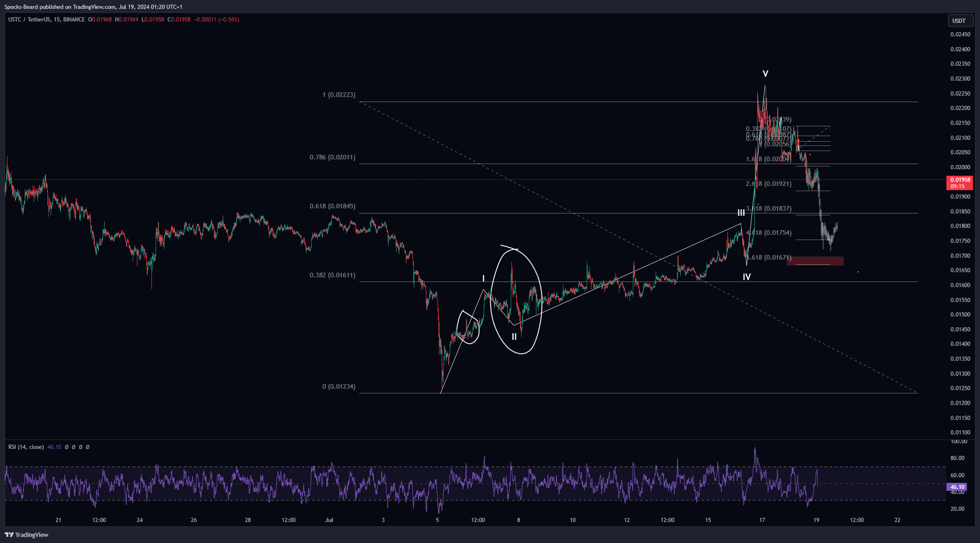Viewport: 980px width, 543px height.
Task: Click the 15 date label on time axis
Action: (708, 520)
